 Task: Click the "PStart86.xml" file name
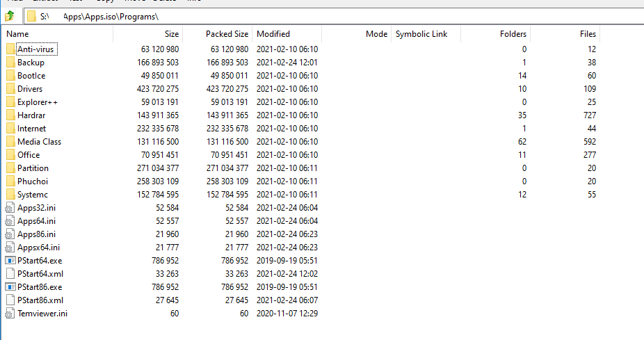40,300
